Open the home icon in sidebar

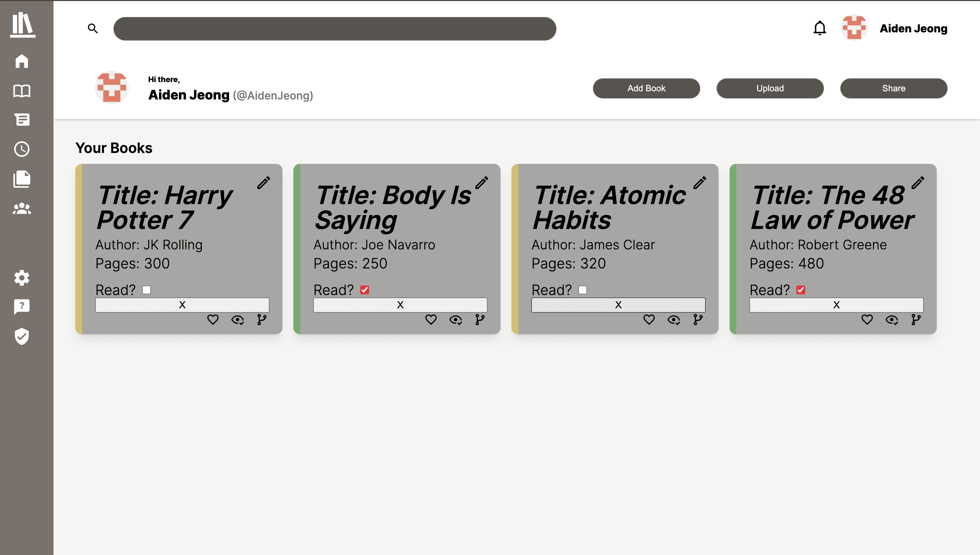[22, 61]
